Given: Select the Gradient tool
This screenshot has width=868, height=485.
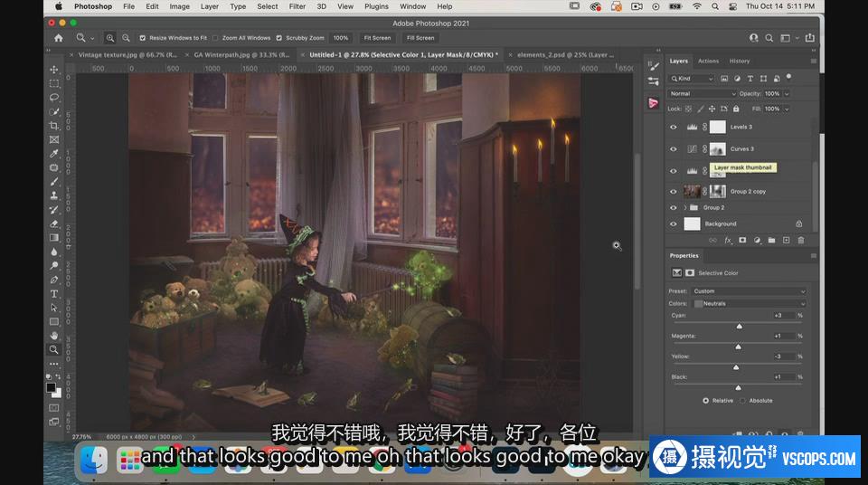Looking at the screenshot, I should pos(53,238).
